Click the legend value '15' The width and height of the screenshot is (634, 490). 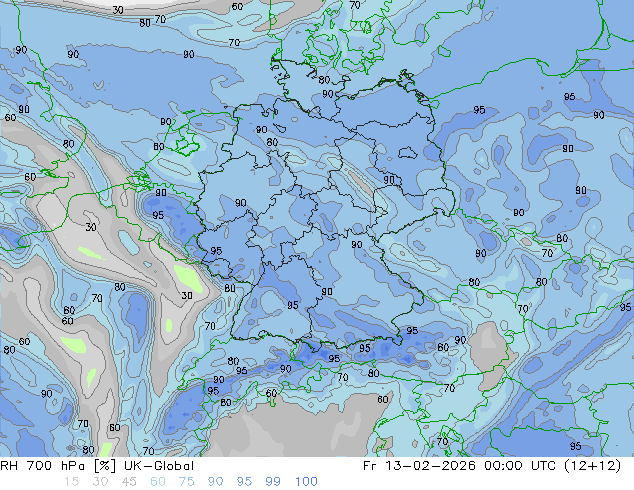click(x=71, y=482)
